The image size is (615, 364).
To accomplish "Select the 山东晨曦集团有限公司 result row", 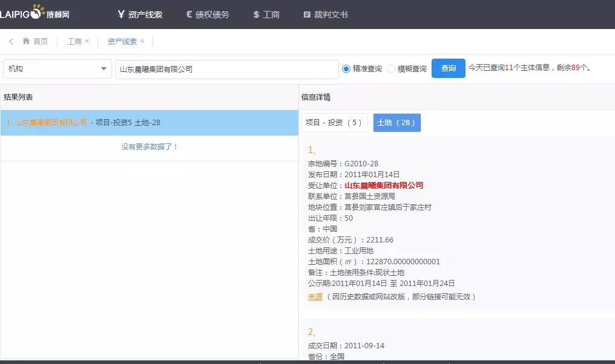I will click(150, 123).
